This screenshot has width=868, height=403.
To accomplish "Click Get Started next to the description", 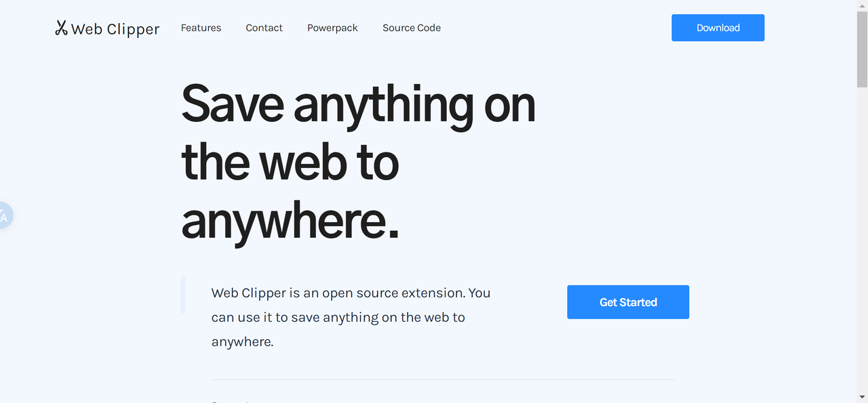I will (627, 302).
